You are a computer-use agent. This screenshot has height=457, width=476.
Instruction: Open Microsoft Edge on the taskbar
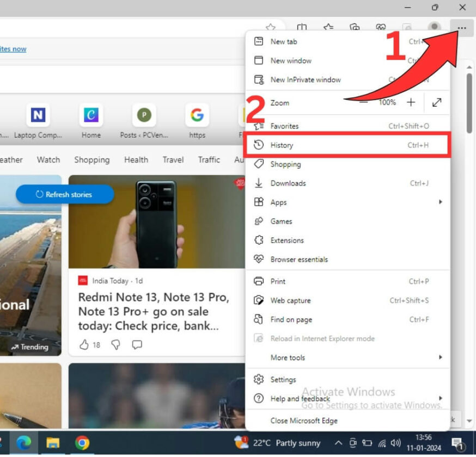click(23, 443)
